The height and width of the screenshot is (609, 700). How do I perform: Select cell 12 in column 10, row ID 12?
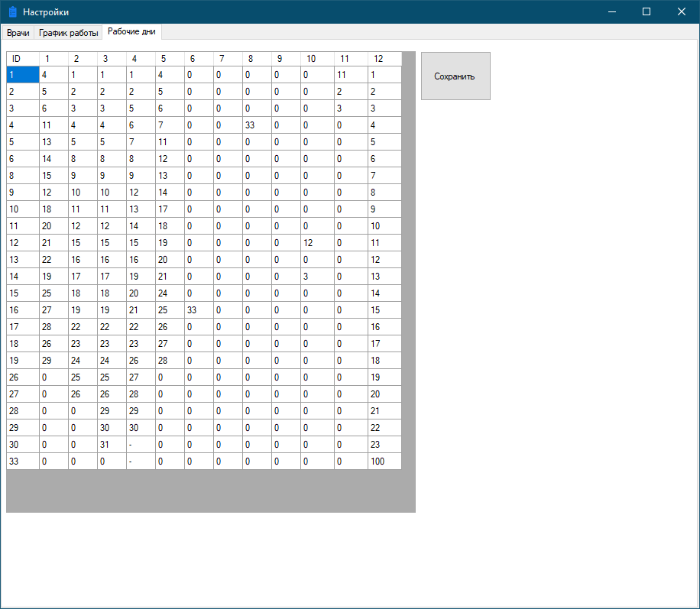[x=317, y=243]
